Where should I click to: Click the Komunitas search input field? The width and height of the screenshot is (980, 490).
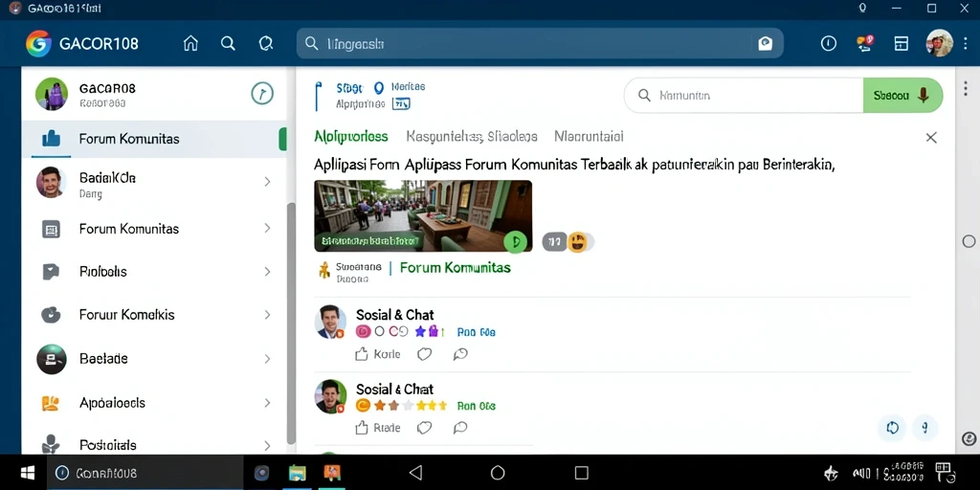click(x=744, y=95)
